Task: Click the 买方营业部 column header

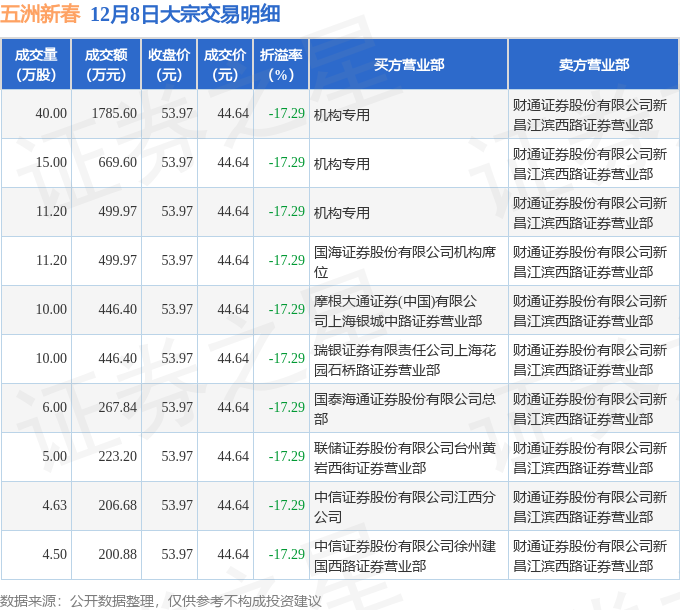Action: click(408, 65)
